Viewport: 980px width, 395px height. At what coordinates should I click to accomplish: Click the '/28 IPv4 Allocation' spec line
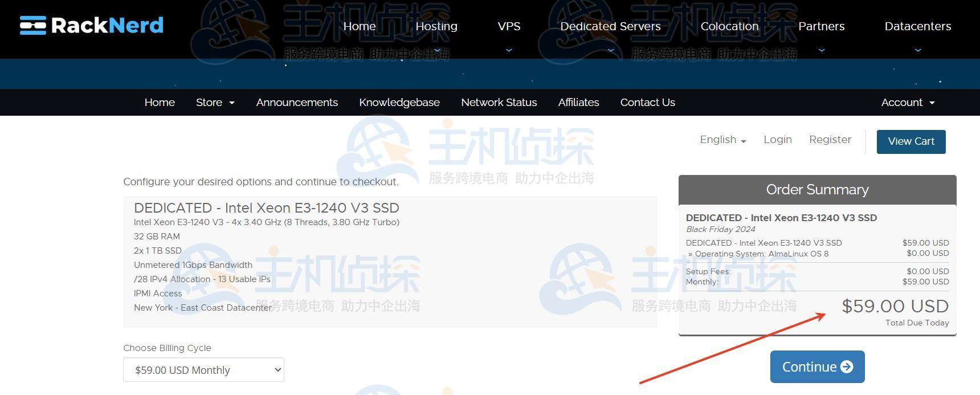pos(202,279)
